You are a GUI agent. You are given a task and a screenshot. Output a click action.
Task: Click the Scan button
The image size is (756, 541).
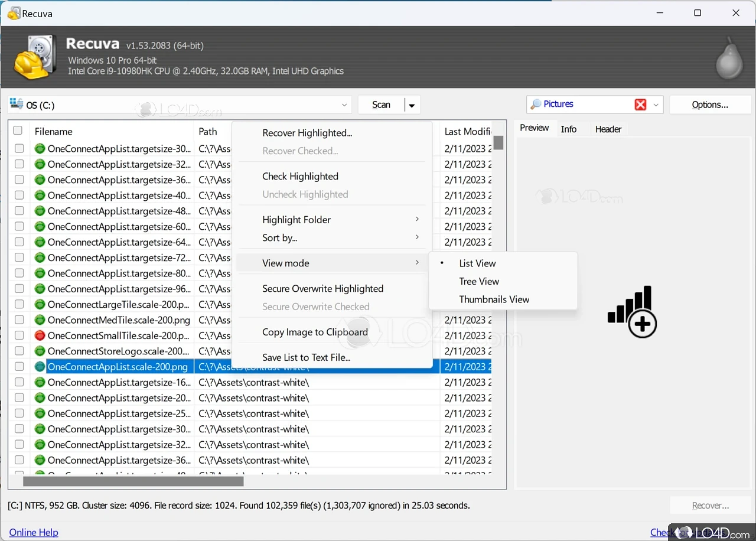[381, 105]
